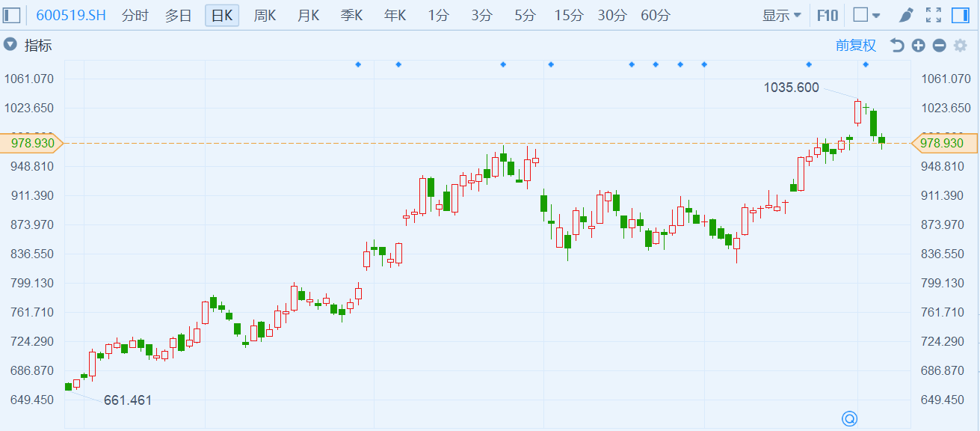
Task: Open F10 company info
Action: tap(827, 15)
